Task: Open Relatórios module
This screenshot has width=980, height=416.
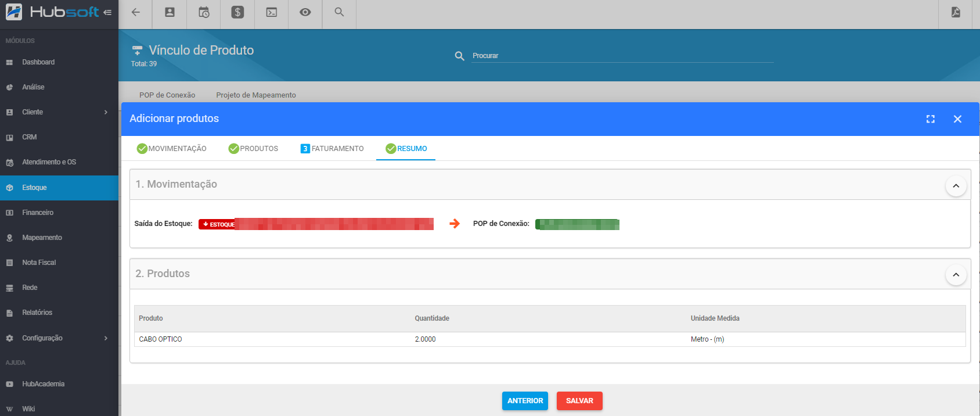Action: pos(37,313)
